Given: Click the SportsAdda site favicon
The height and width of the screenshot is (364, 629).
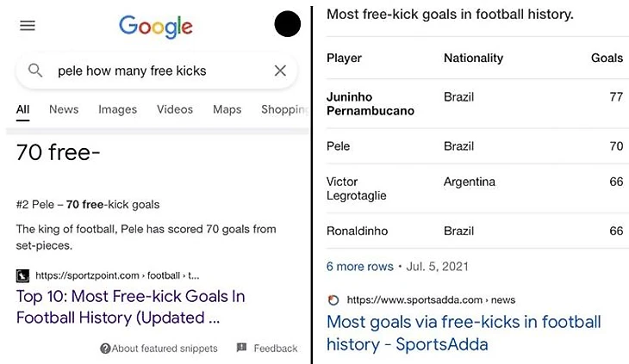Looking at the screenshot, I should [333, 299].
